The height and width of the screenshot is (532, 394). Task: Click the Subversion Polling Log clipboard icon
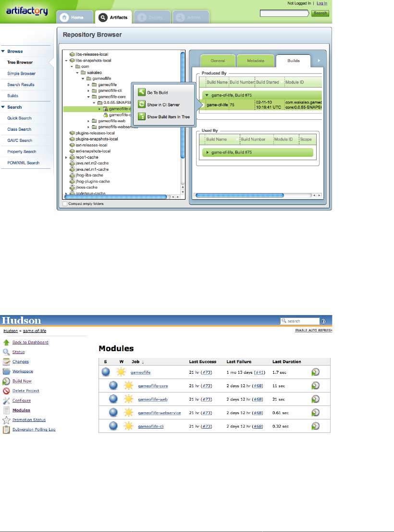point(6,430)
